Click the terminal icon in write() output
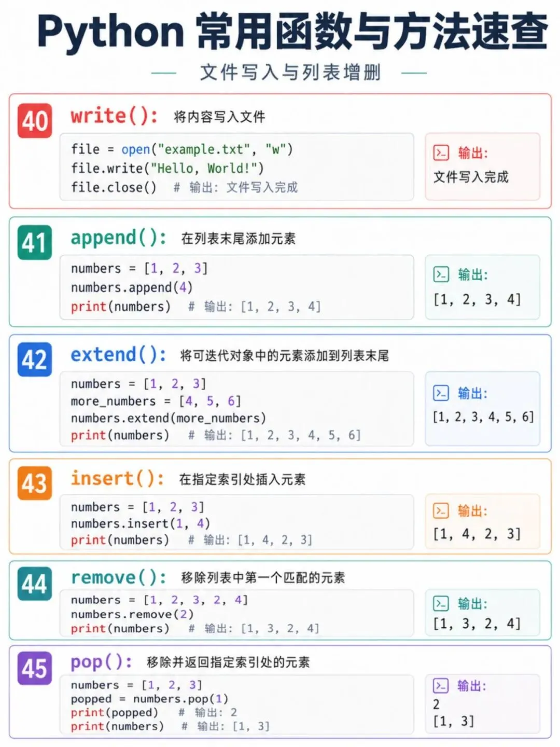 click(441, 153)
